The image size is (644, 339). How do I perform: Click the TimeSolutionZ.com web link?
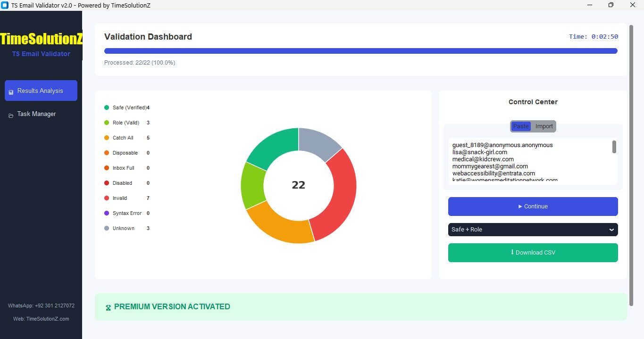point(41,319)
